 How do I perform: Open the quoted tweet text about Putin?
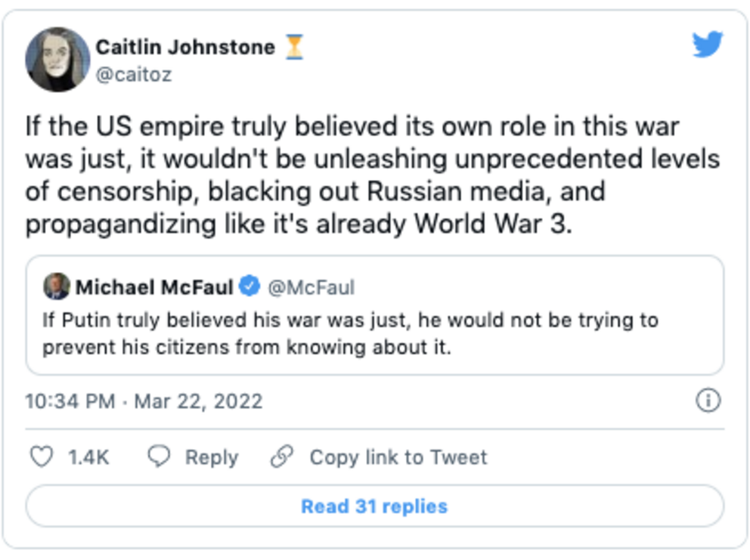[349, 333]
